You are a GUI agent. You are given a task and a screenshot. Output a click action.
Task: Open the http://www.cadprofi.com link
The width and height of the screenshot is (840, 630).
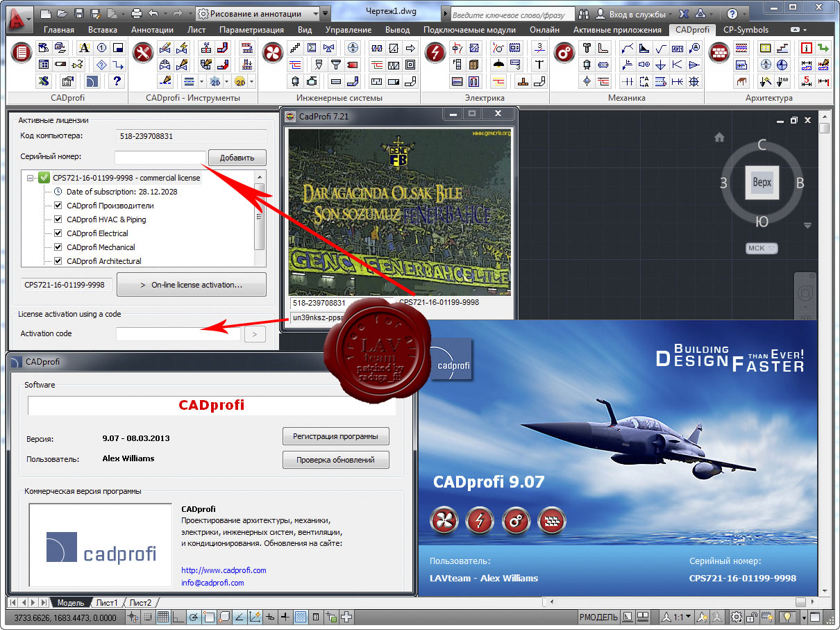click(224, 570)
